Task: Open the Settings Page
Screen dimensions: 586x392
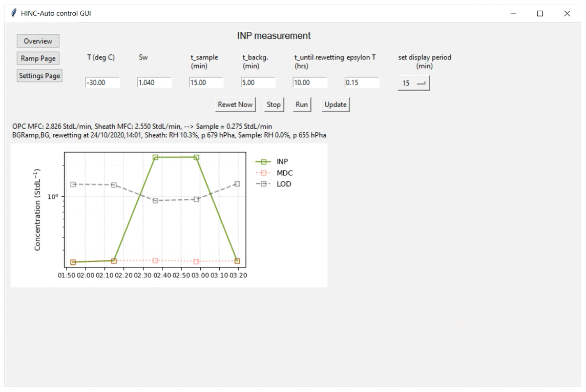Action: point(39,76)
